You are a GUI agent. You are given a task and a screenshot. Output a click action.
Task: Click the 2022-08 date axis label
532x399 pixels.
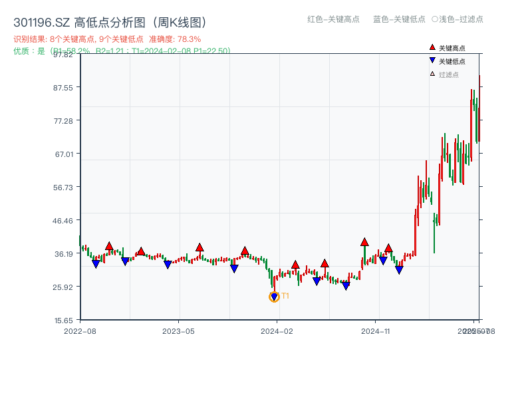[80, 331]
